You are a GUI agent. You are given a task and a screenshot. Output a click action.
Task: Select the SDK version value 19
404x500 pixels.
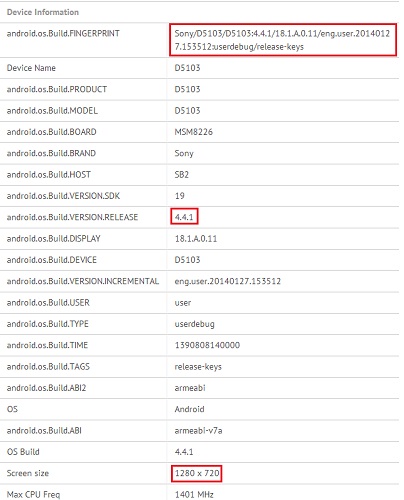[x=179, y=196]
